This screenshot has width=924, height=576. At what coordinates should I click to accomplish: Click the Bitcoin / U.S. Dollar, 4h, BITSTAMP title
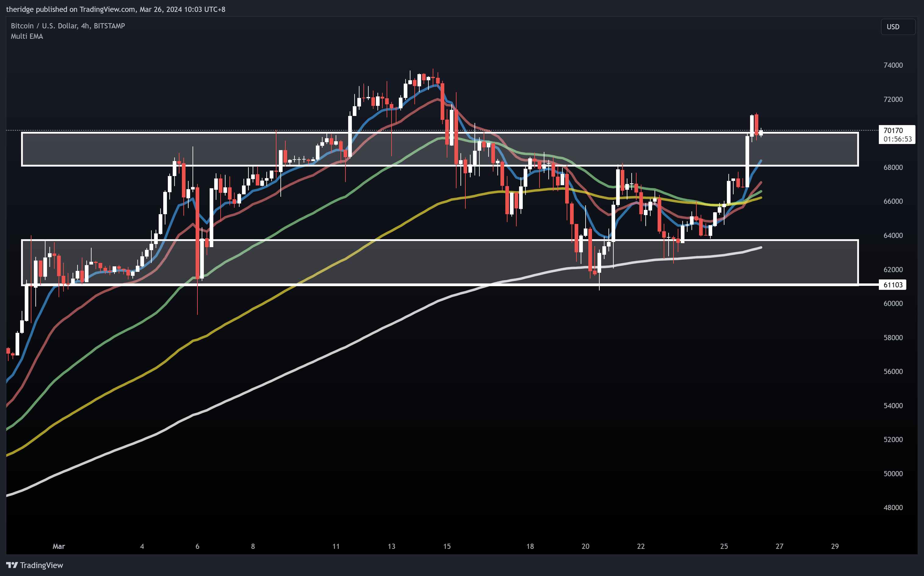click(x=68, y=26)
